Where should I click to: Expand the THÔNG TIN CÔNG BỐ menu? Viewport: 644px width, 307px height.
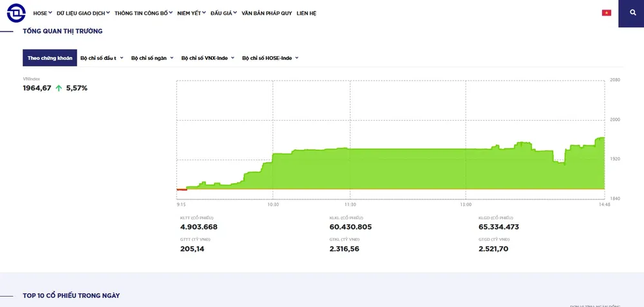pyautogui.click(x=144, y=13)
